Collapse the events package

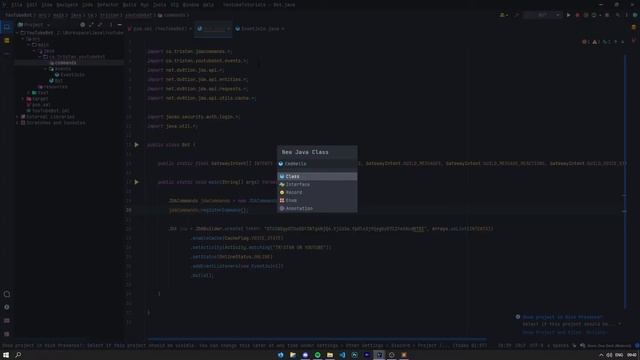pyautogui.click(x=46, y=69)
